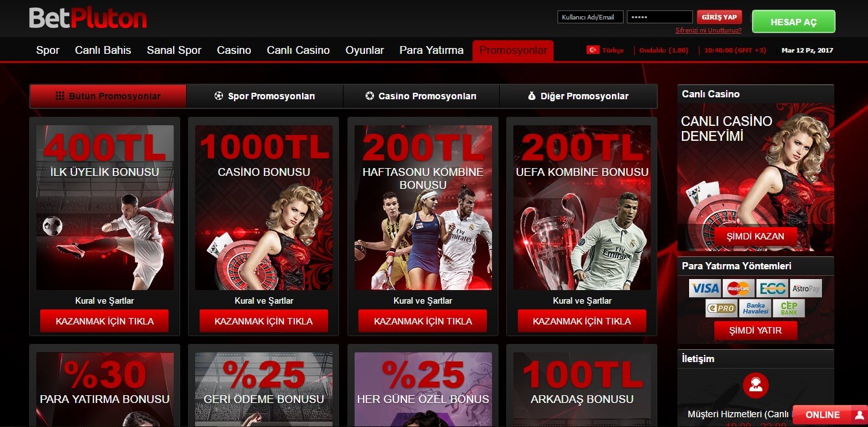Open the Canlı Bahis menu
This screenshot has height=427, width=868.
(x=103, y=50)
